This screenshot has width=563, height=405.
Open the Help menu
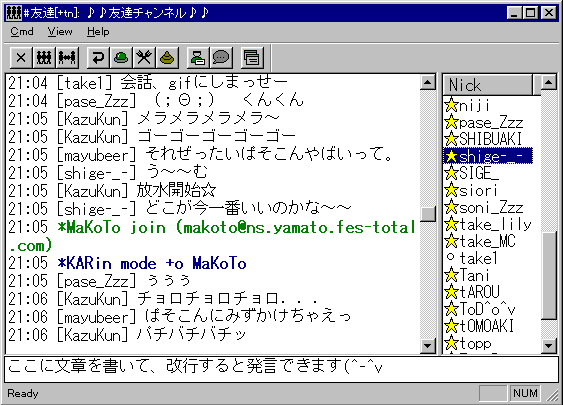[x=98, y=32]
